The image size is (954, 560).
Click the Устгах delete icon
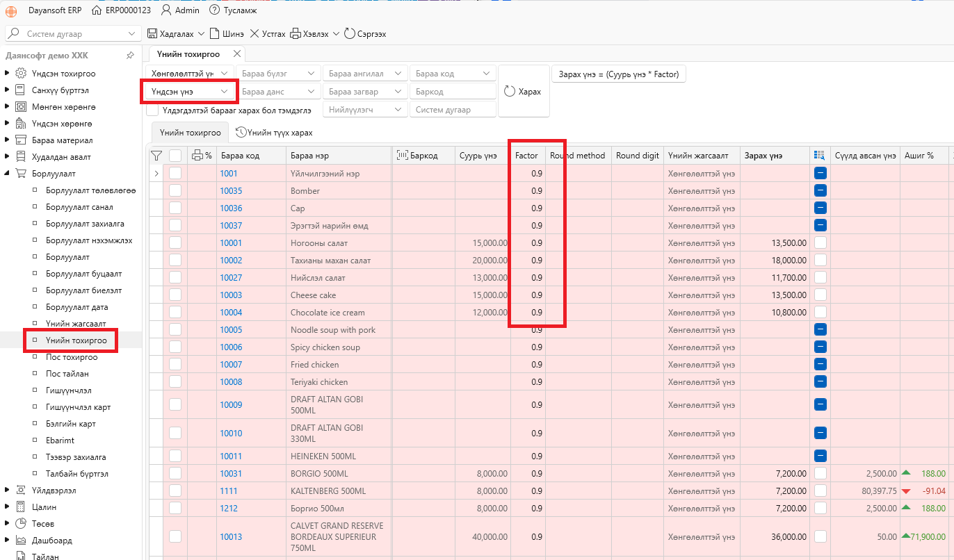click(x=254, y=33)
